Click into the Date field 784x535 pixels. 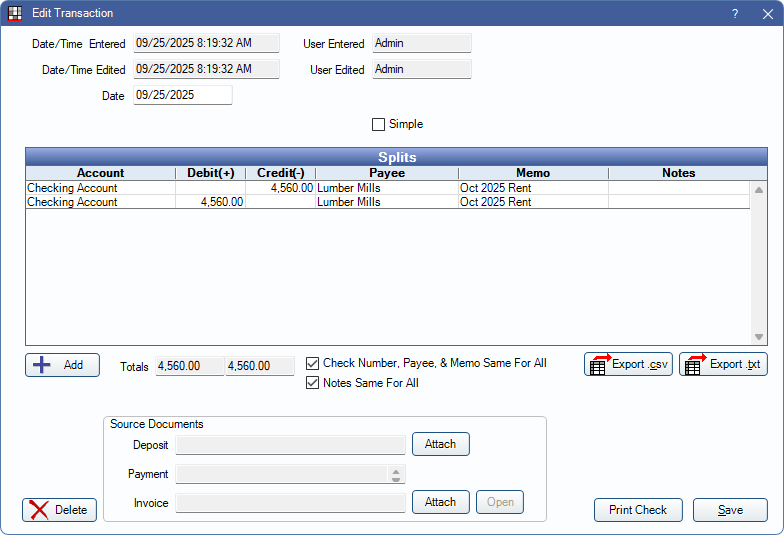[182, 95]
